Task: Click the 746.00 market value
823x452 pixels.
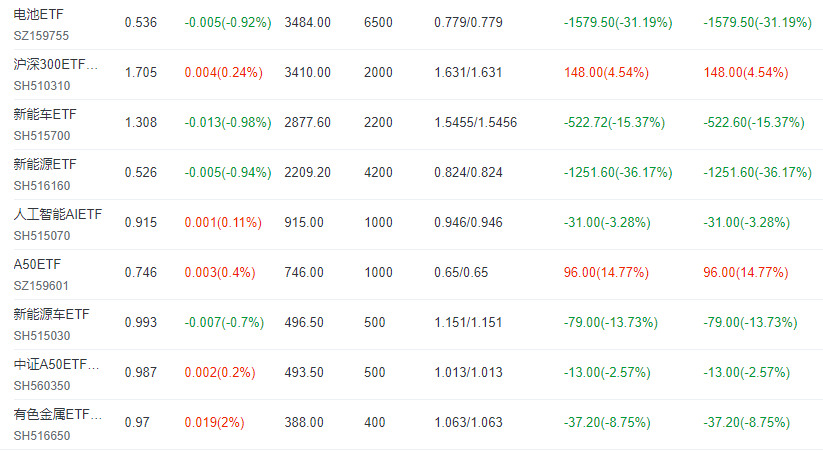Action: pos(304,272)
